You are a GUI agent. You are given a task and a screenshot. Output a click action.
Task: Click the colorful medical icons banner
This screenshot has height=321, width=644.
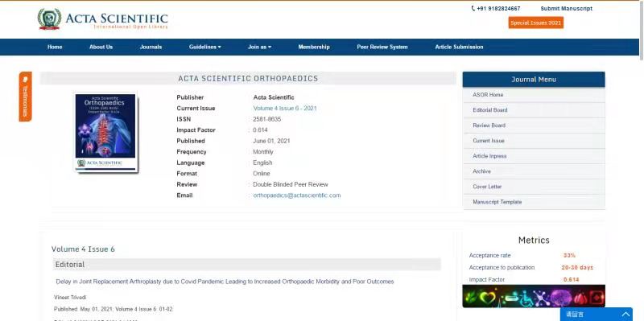click(534, 296)
